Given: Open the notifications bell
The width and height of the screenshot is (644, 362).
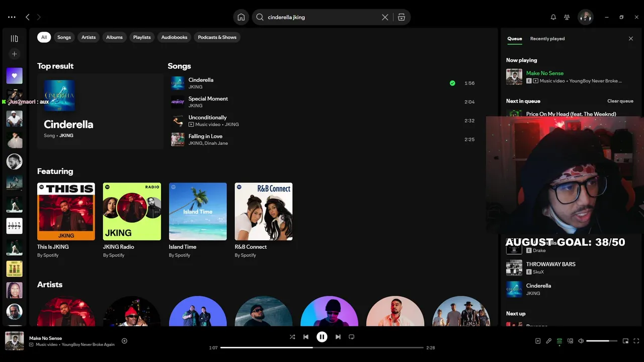Looking at the screenshot, I should pos(553,17).
